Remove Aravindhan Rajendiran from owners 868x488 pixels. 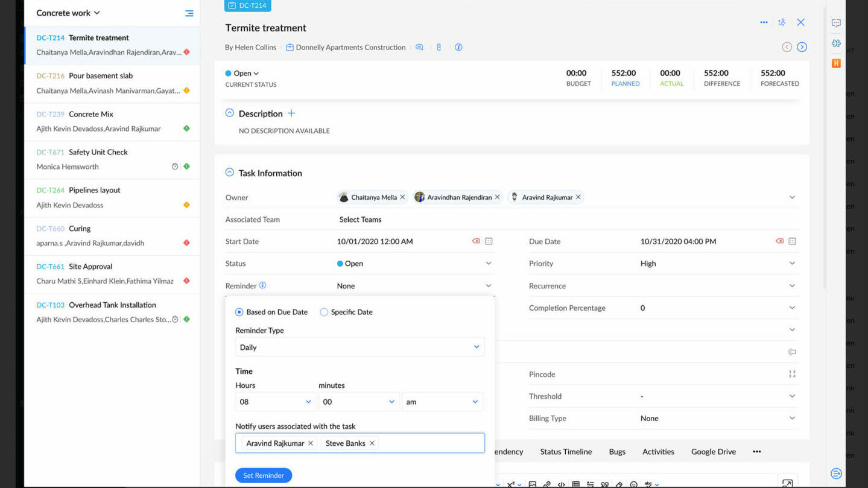click(x=497, y=197)
